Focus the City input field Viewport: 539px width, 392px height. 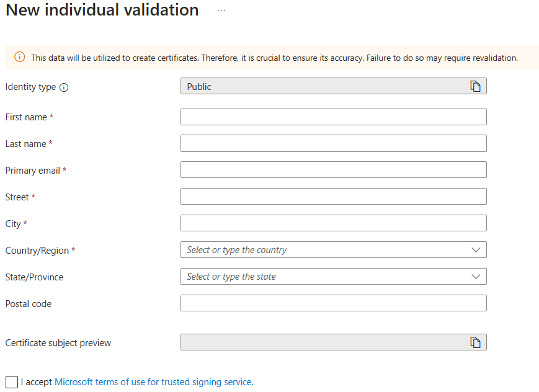[334, 223]
